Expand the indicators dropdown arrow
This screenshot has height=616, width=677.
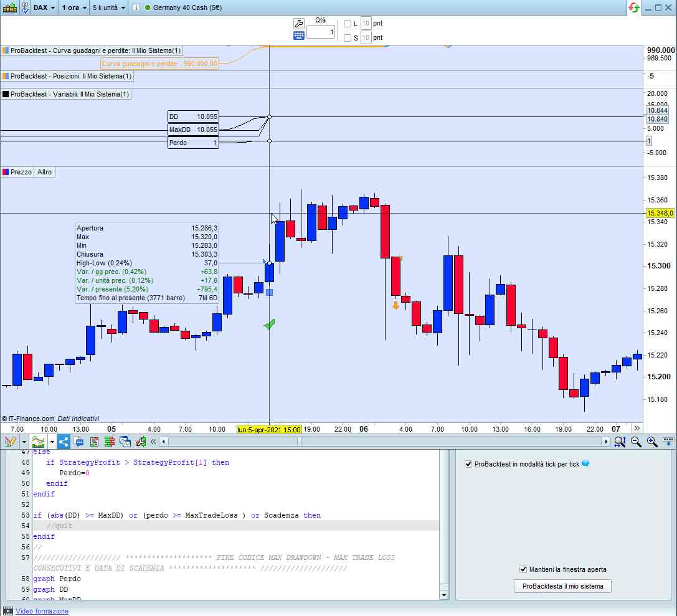[52, 442]
